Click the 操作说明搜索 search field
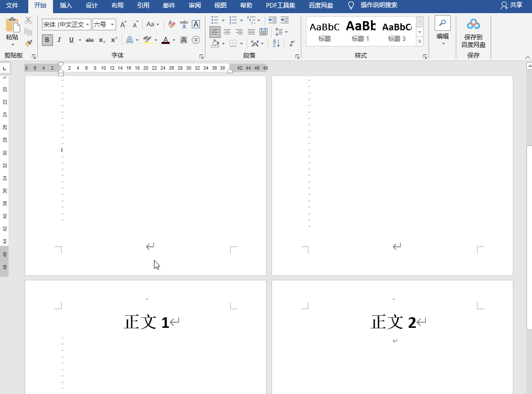Viewport: 532px width, 394px height. [x=379, y=6]
